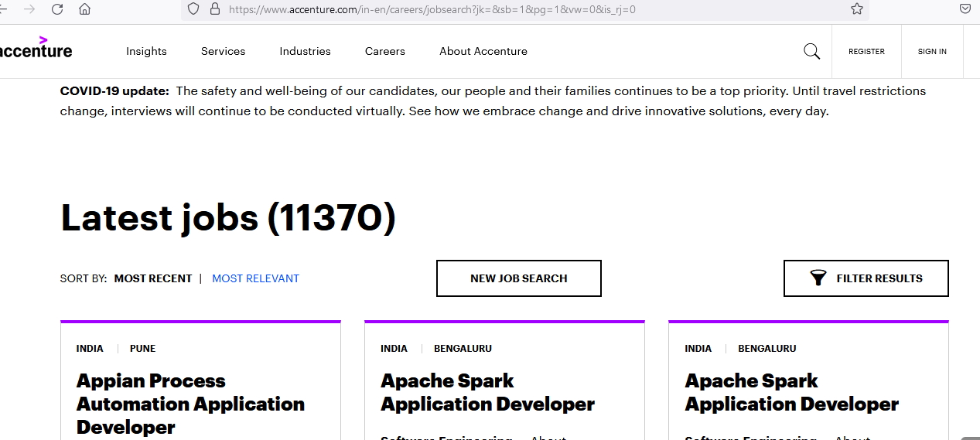Image resolution: width=980 pixels, height=440 pixels.
Task: Open the Insights menu
Action: (146, 51)
